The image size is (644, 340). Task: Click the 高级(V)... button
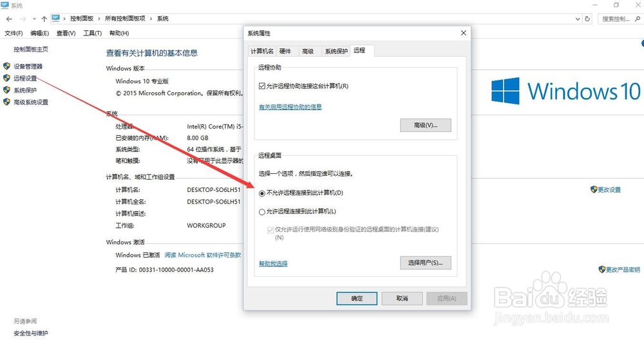click(x=426, y=125)
